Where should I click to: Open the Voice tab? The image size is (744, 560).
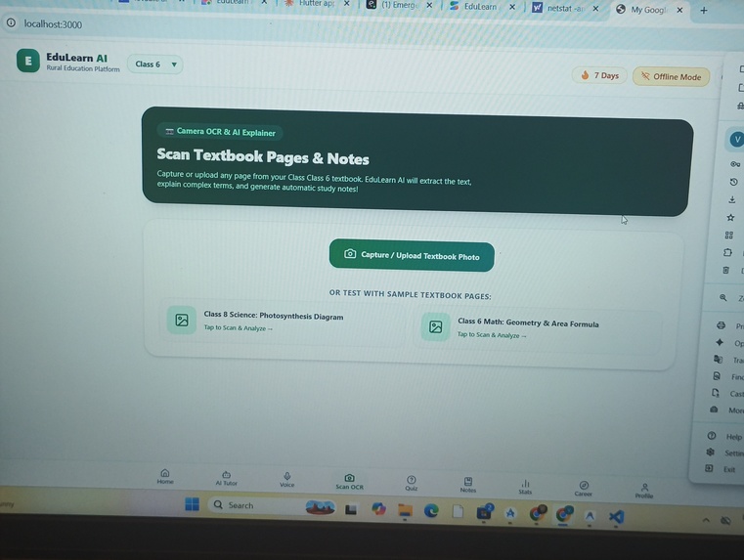[287, 480]
